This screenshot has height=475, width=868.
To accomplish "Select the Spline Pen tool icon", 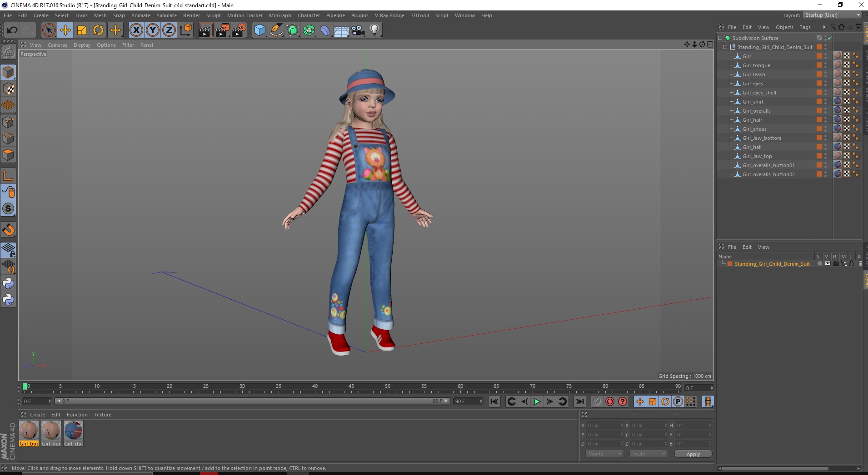I will pos(276,30).
